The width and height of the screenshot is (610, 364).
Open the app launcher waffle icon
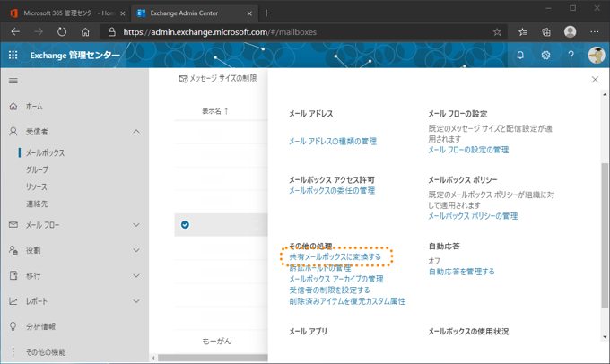coord(13,56)
